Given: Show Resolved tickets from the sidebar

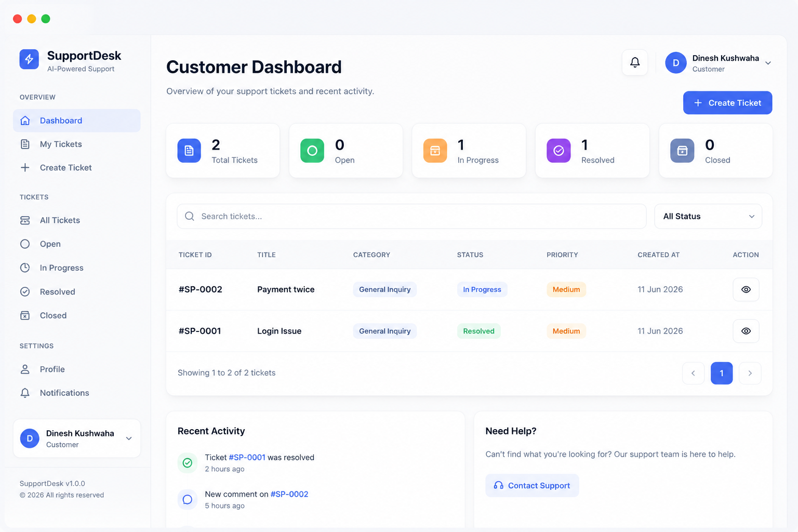Looking at the screenshot, I should [77, 292].
